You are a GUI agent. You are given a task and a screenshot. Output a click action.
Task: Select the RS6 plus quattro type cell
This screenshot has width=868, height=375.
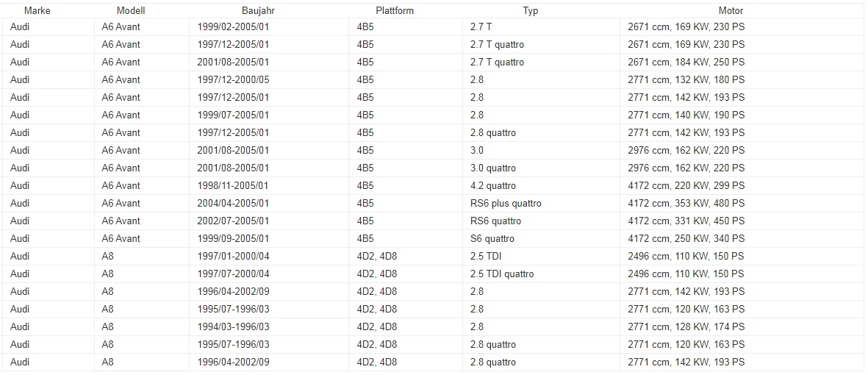point(541,203)
